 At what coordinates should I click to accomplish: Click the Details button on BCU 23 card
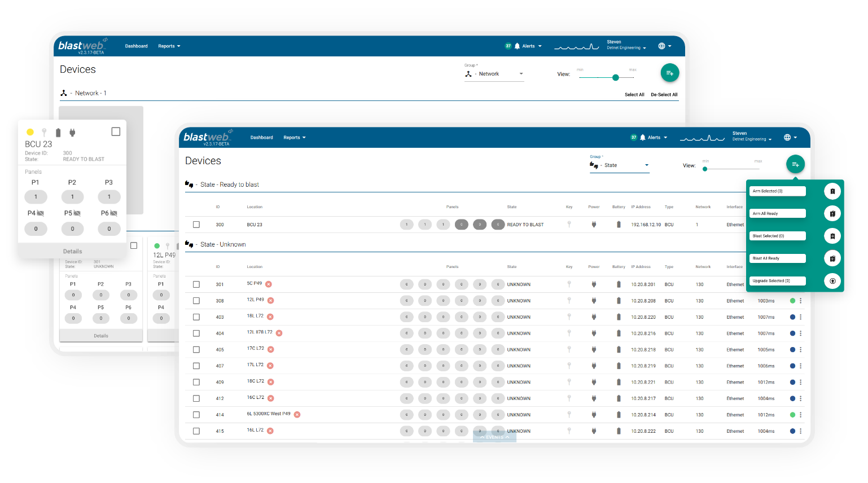[72, 251]
